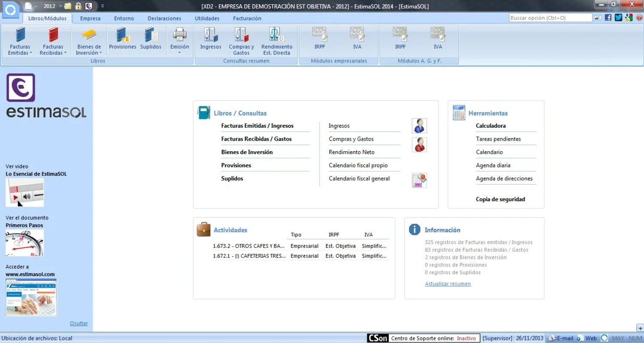Switch to the Entorno tab
Screen dimensions: 644x343
[x=124, y=18]
